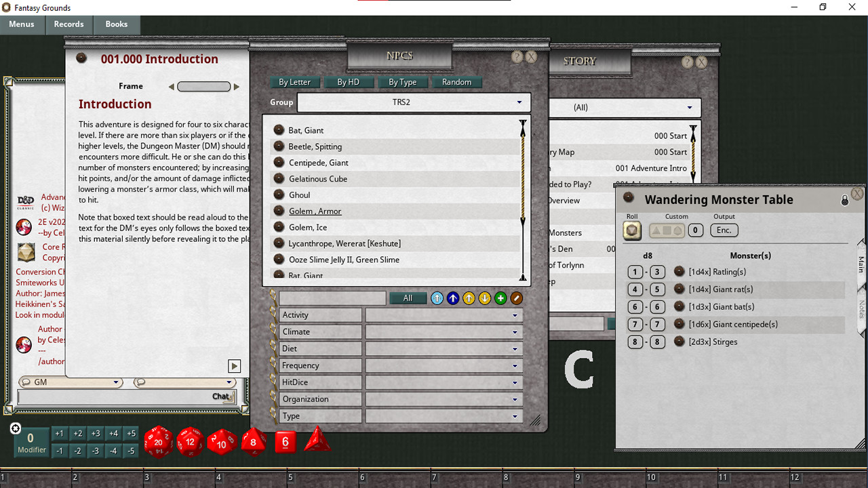
Task: Click the bullet next to Gelatinous Cube
Action: 278,179
